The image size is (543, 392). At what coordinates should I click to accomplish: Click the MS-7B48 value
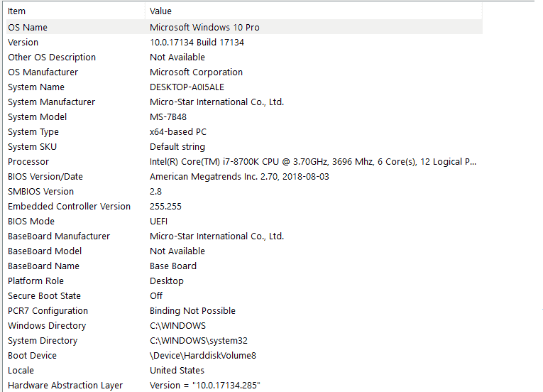[x=168, y=116]
